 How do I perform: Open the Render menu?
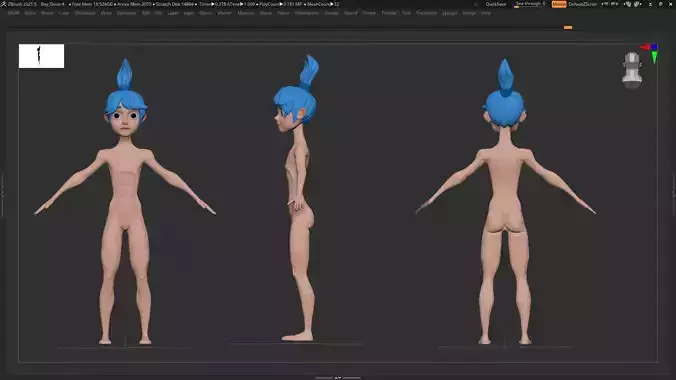point(331,13)
